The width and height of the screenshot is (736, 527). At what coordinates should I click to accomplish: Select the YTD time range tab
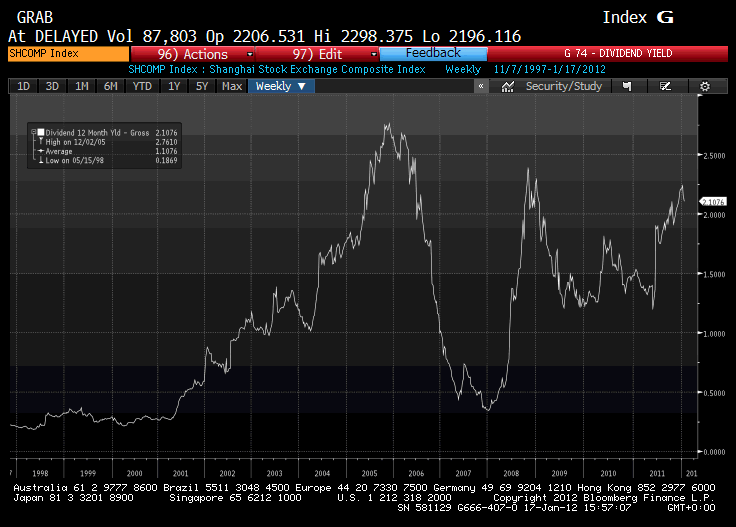click(x=142, y=86)
